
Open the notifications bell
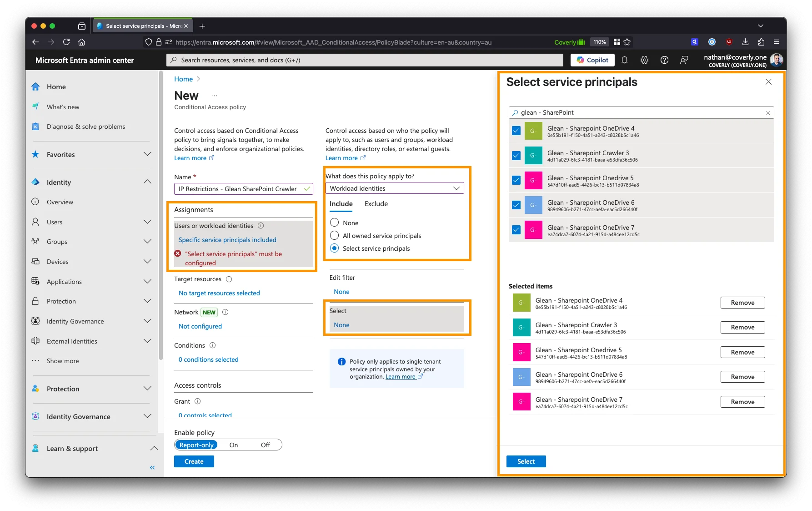click(x=624, y=60)
